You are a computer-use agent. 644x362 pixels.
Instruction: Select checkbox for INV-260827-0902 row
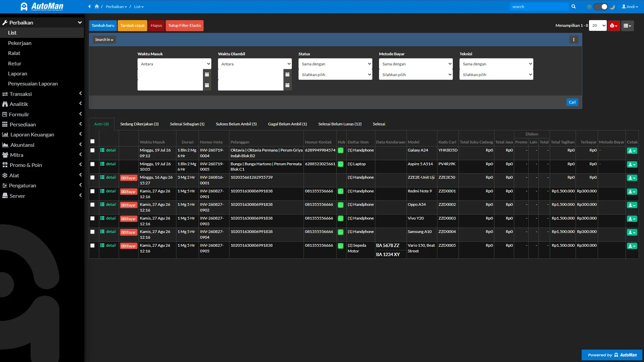pyautogui.click(x=93, y=205)
